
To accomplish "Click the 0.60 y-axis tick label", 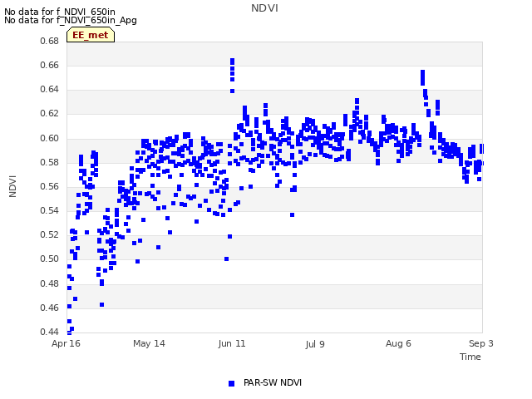I will click(50, 139).
